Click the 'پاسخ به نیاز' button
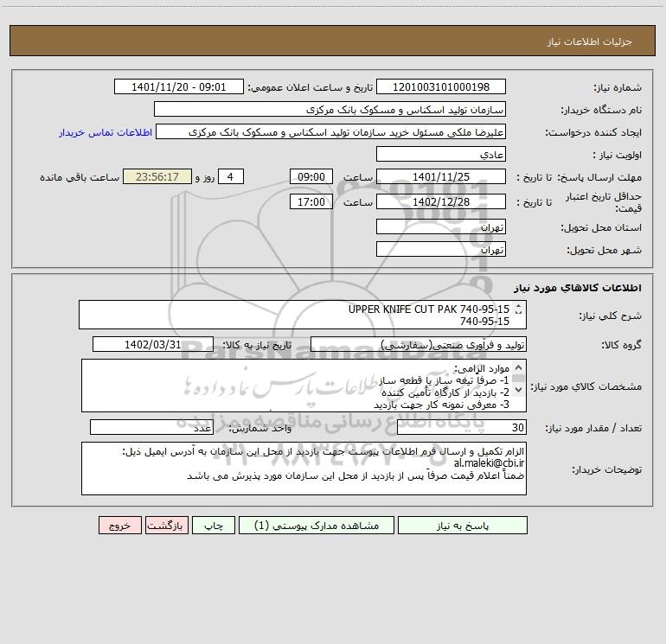The height and width of the screenshot is (644, 666). click(462, 525)
